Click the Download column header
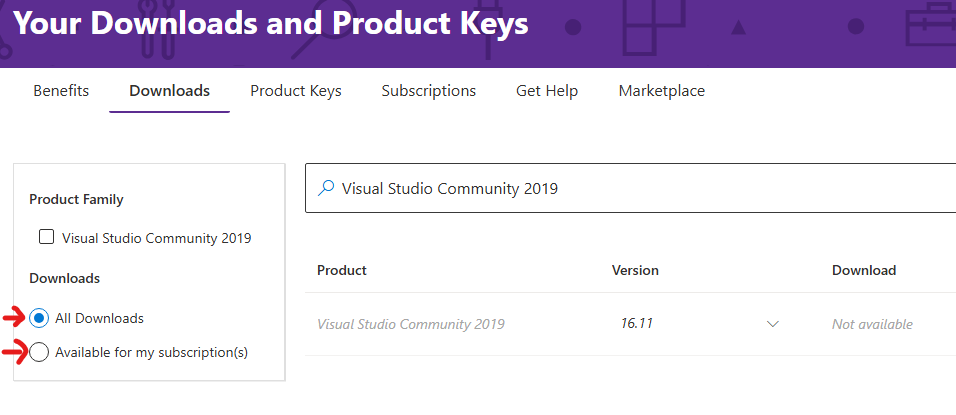The width and height of the screenshot is (956, 415). coord(864,270)
